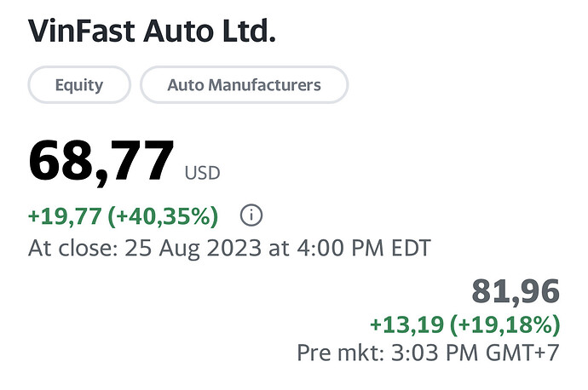Click the info icon beside the price change
The height and width of the screenshot is (390, 588).
coord(251,215)
